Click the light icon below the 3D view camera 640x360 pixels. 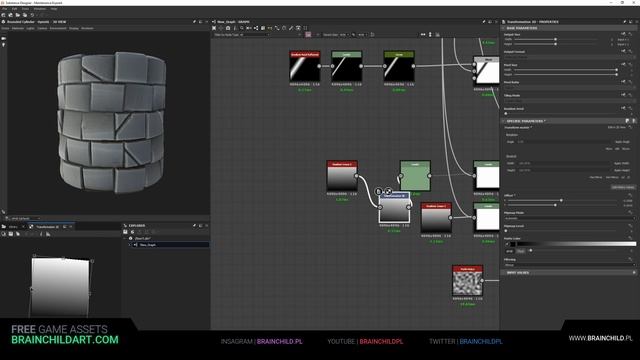tap(4, 44)
